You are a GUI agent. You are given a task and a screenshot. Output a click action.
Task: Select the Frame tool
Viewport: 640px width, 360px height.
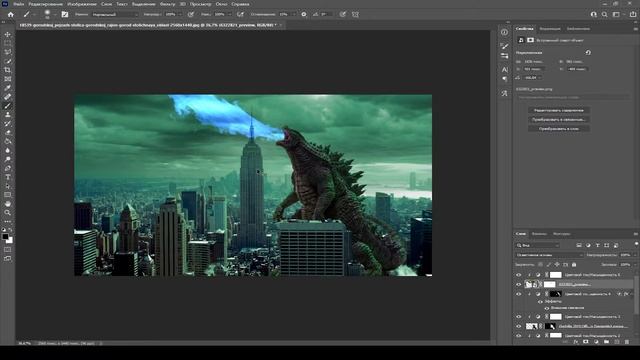point(7,79)
